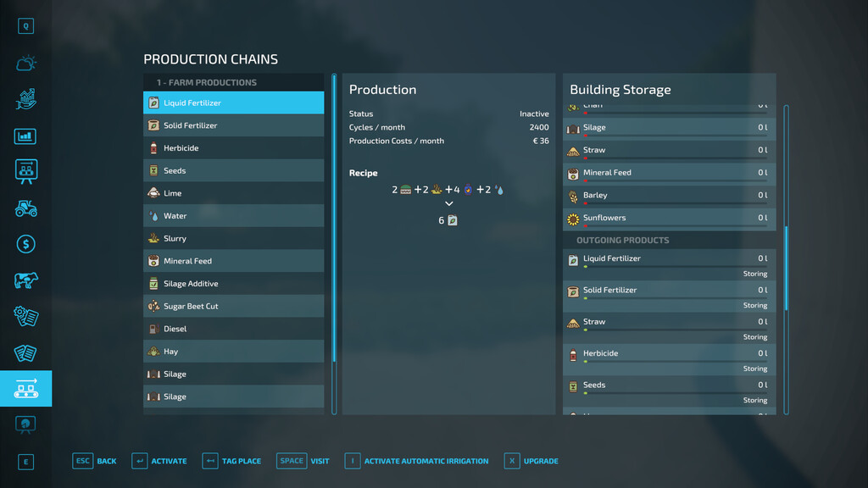Viewport: 868px width, 488px height.
Task: Toggle Storing mode for outgoing Solid Fertilizer
Action: (x=755, y=305)
